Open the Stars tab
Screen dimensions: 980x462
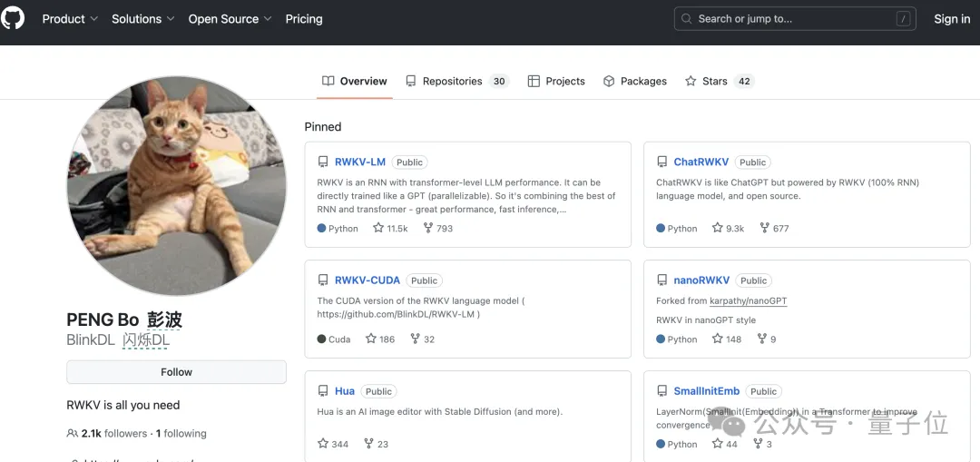click(x=714, y=82)
